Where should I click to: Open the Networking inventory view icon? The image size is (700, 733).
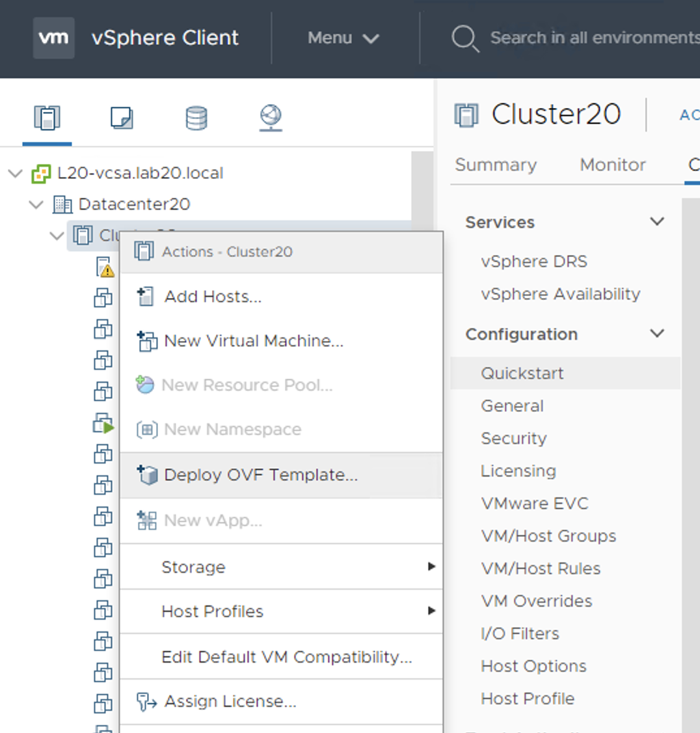coord(271,118)
